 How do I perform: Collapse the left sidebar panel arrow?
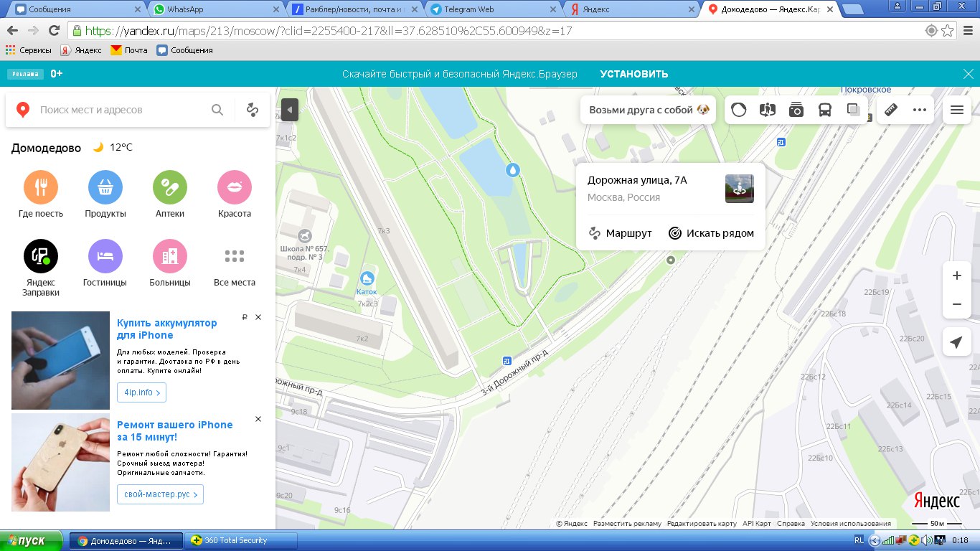[289, 110]
